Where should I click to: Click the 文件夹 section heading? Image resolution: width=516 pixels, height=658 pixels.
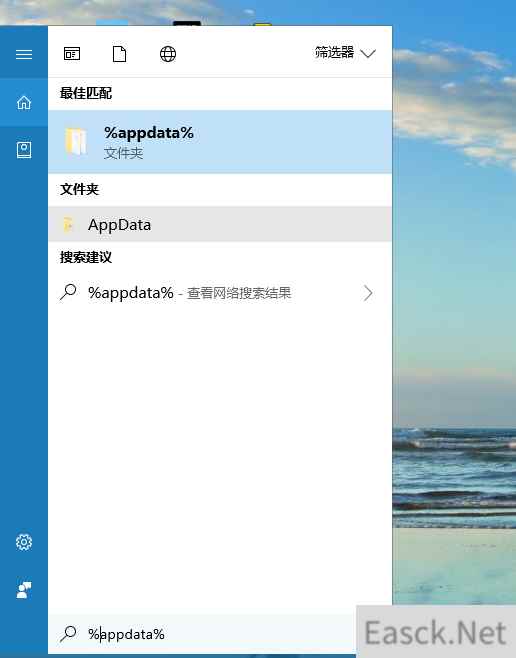click(79, 189)
